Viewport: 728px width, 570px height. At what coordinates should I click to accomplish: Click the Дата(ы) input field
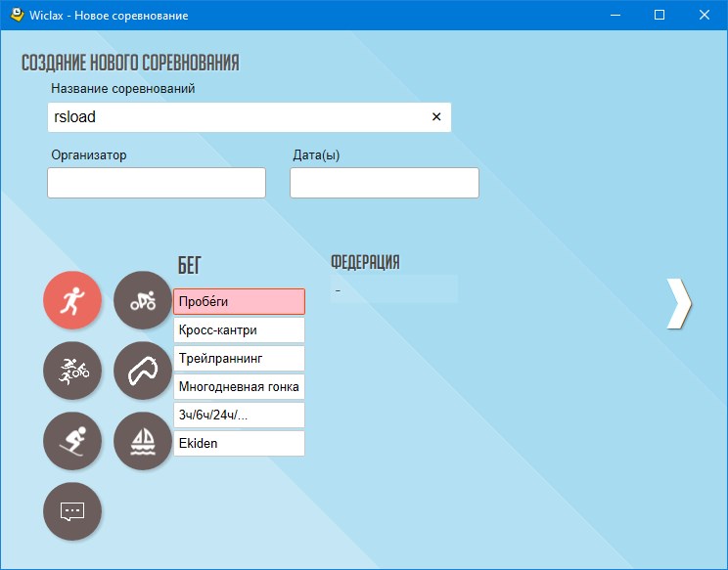[x=385, y=183]
